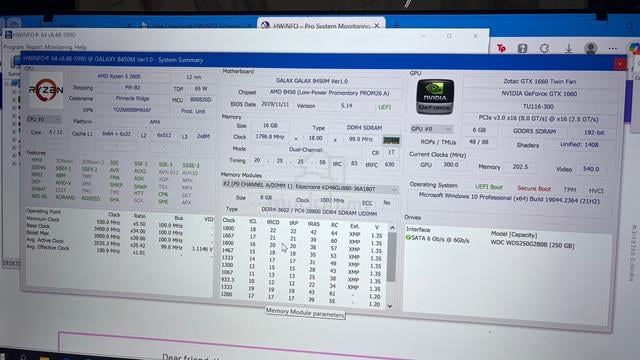This screenshot has height=360, width=640.
Task: Click the AM4 platform field
Action: click(x=155, y=122)
